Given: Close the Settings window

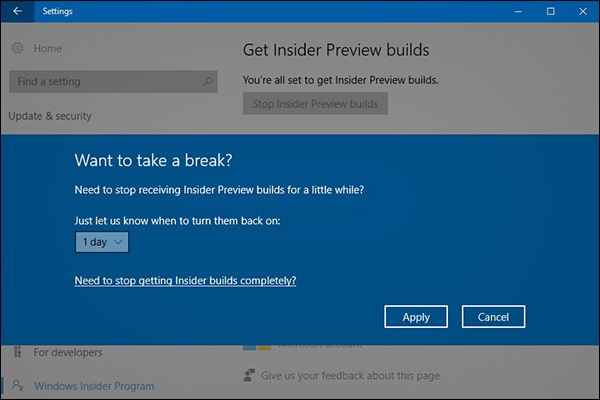Looking at the screenshot, I should point(583,11).
